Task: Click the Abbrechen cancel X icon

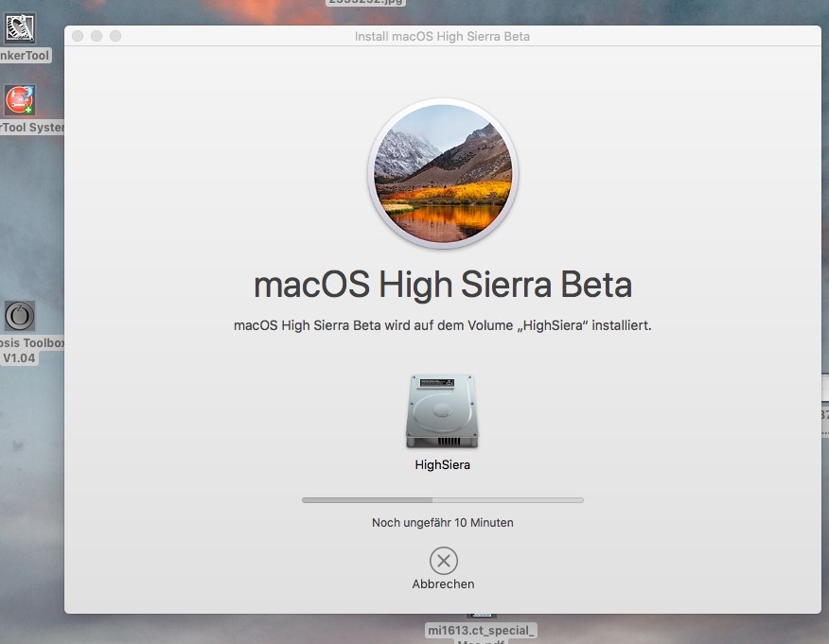Action: click(444, 561)
